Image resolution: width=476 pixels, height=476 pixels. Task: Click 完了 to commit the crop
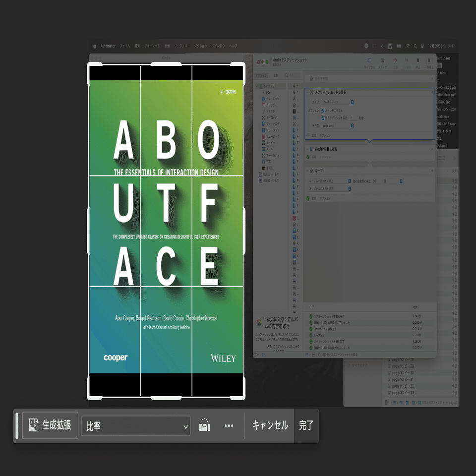coord(306,425)
